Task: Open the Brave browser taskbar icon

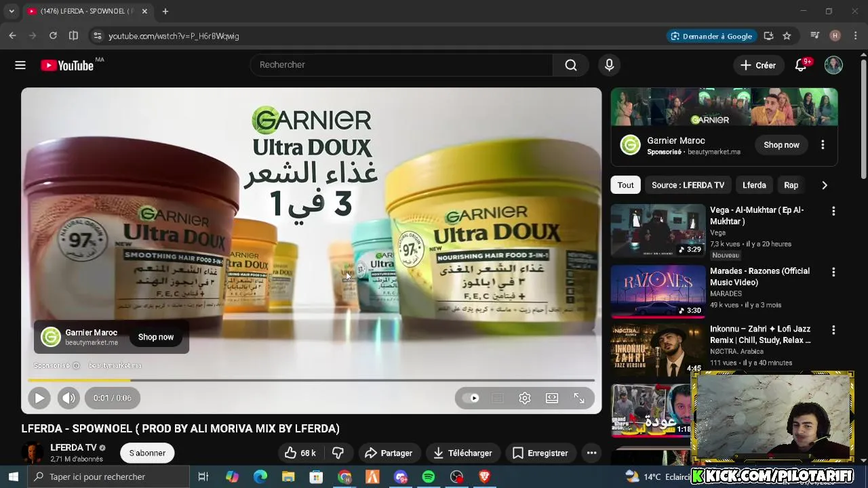Action: tap(484, 476)
